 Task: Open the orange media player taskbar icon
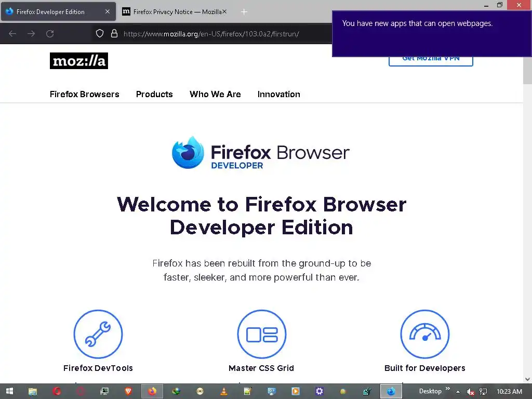pyautogui.click(x=296, y=392)
